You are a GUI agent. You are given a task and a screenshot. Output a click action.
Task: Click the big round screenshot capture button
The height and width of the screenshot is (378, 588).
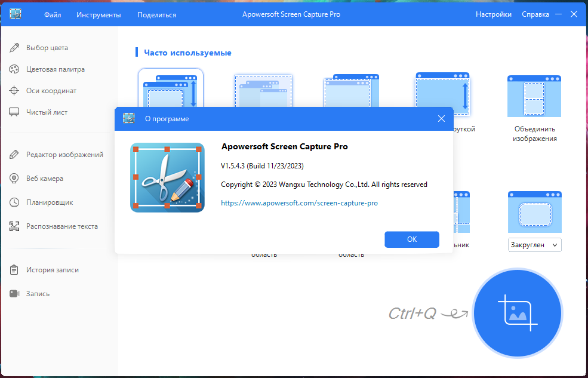pyautogui.click(x=518, y=313)
